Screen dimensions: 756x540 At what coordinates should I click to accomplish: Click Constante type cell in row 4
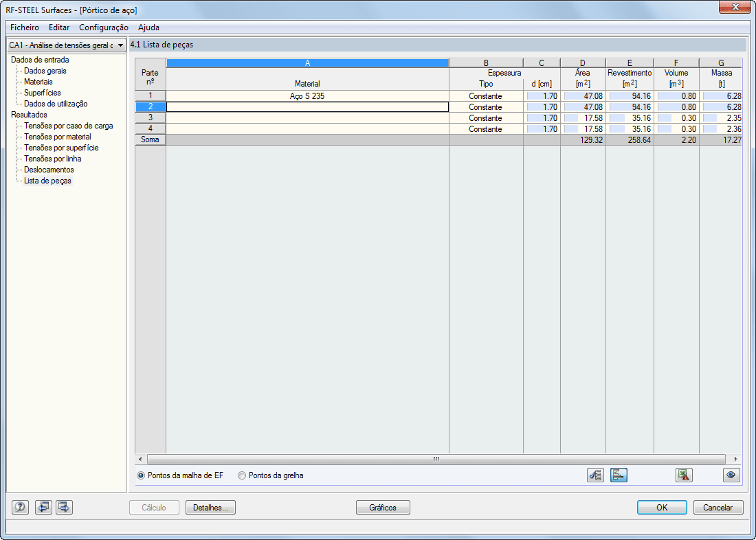pyautogui.click(x=486, y=128)
